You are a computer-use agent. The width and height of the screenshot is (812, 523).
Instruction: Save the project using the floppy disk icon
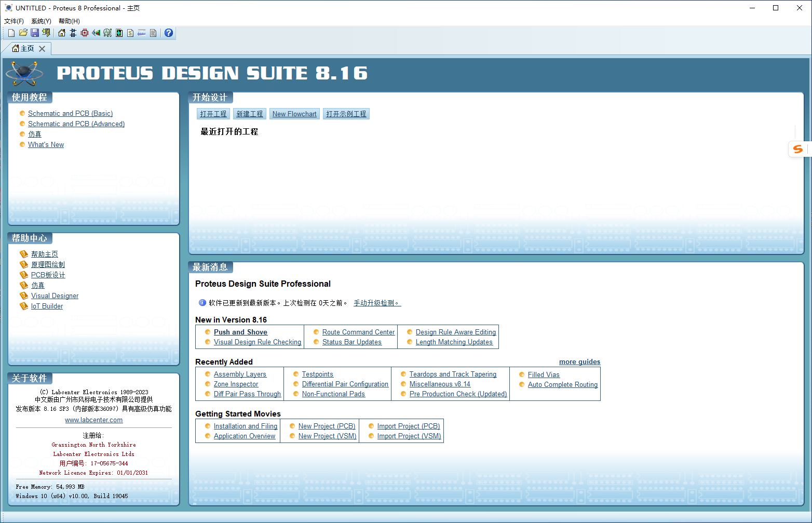click(35, 33)
